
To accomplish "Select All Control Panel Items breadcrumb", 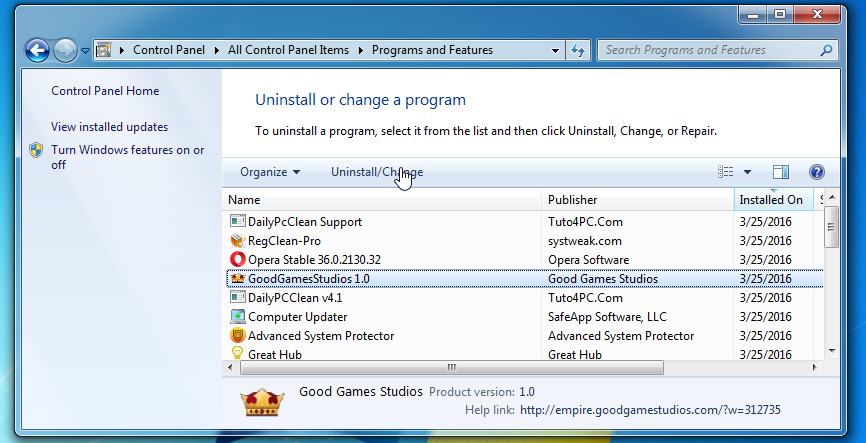I will click(x=288, y=50).
